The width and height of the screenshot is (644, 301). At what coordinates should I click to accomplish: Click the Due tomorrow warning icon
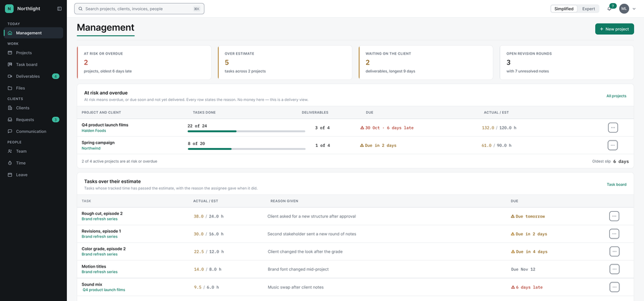[513, 216]
